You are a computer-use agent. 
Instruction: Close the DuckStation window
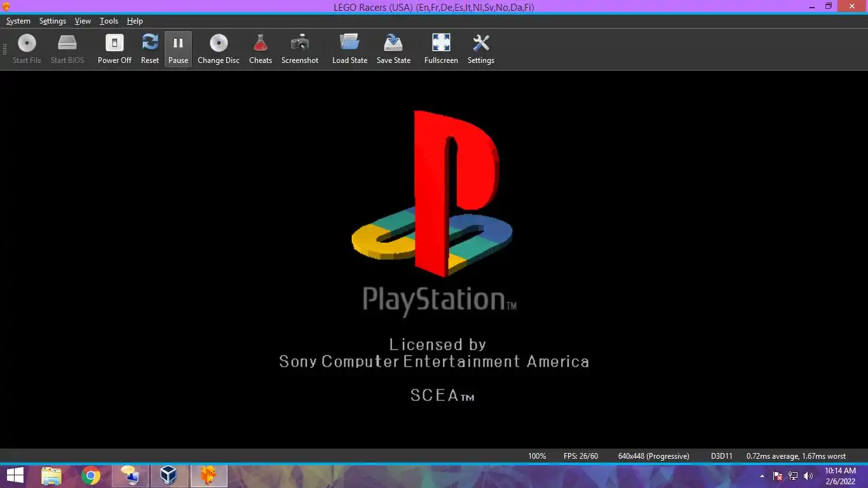click(852, 6)
